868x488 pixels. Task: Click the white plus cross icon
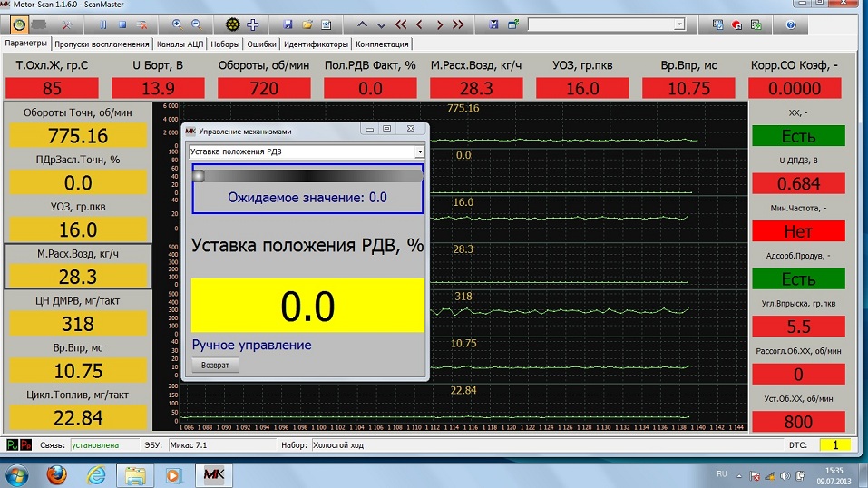253,24
